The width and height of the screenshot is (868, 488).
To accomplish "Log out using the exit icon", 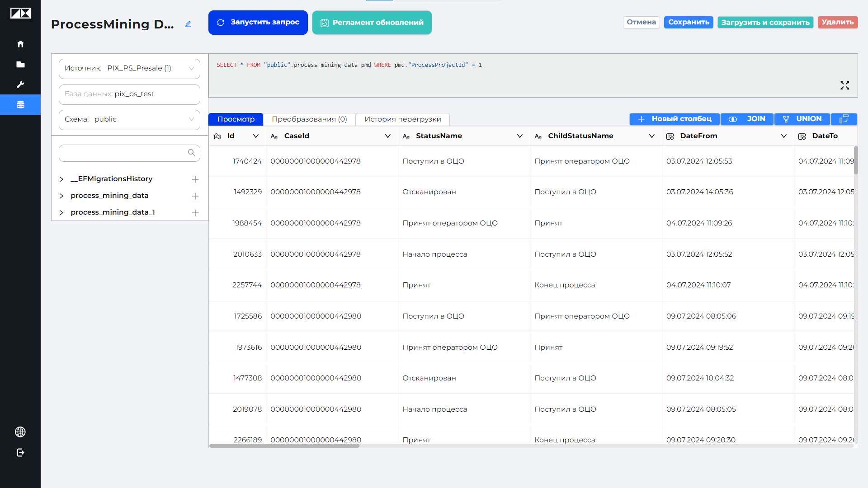I will pos(20,452).
